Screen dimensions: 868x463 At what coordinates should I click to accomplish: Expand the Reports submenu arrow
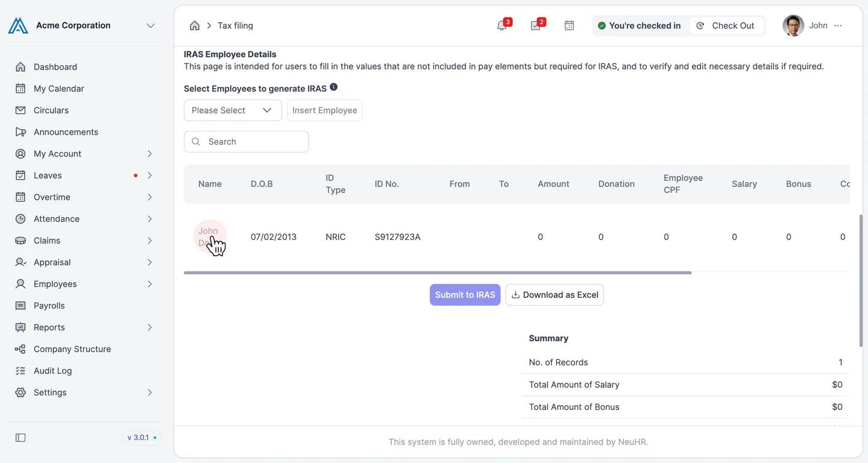point(149,327)
